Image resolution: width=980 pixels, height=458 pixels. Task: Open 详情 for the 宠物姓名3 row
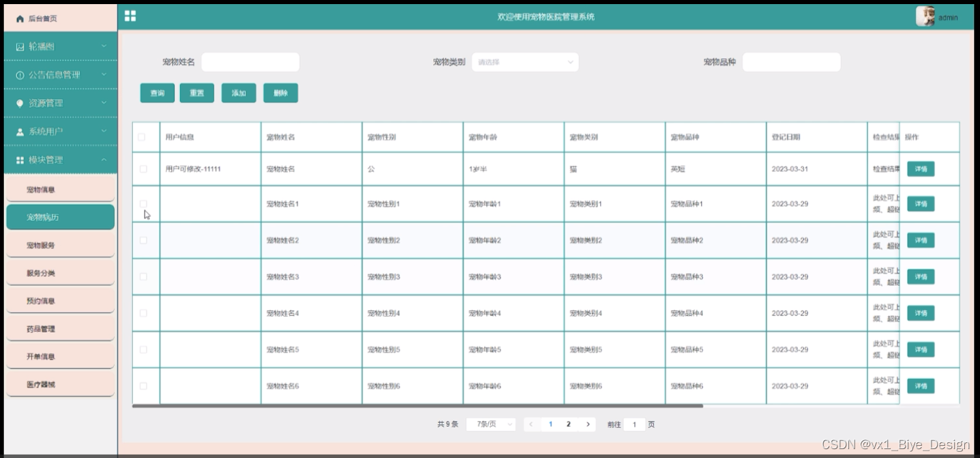(x=921, y=276)
